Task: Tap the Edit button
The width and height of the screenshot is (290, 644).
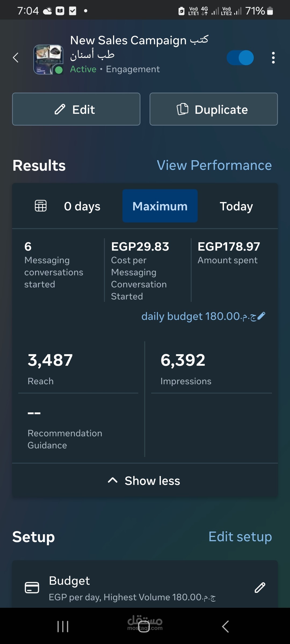Action: pos(76,109)
